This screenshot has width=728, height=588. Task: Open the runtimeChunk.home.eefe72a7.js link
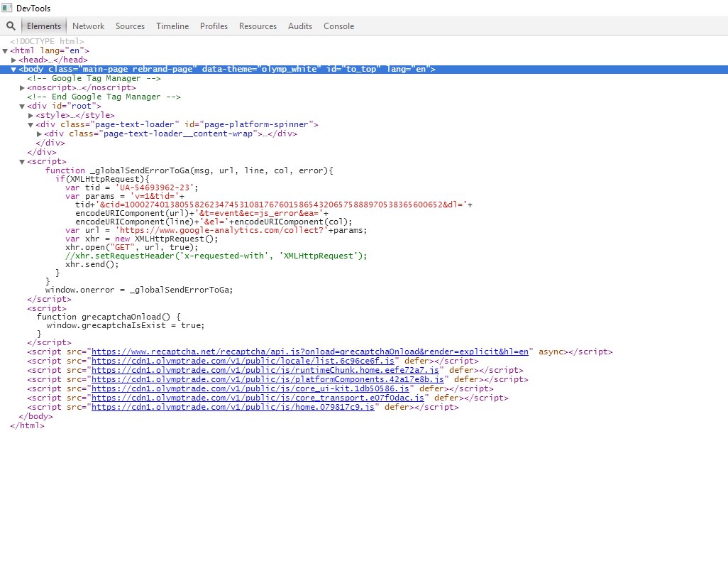[x=265, y=371]
